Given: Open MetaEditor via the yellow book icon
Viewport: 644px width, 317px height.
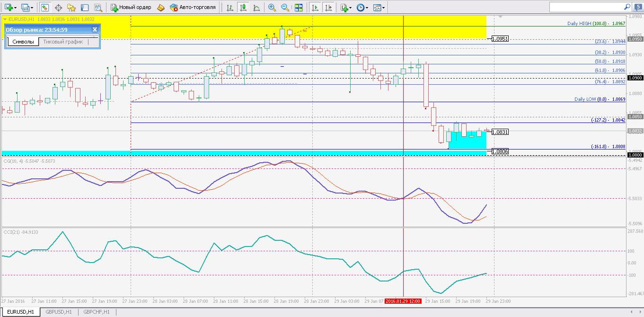Looking at the screenshot, I should click(x=161, y=8).
